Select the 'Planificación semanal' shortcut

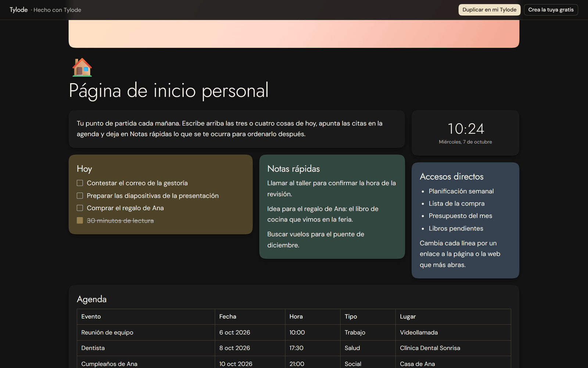coord(461,191)
